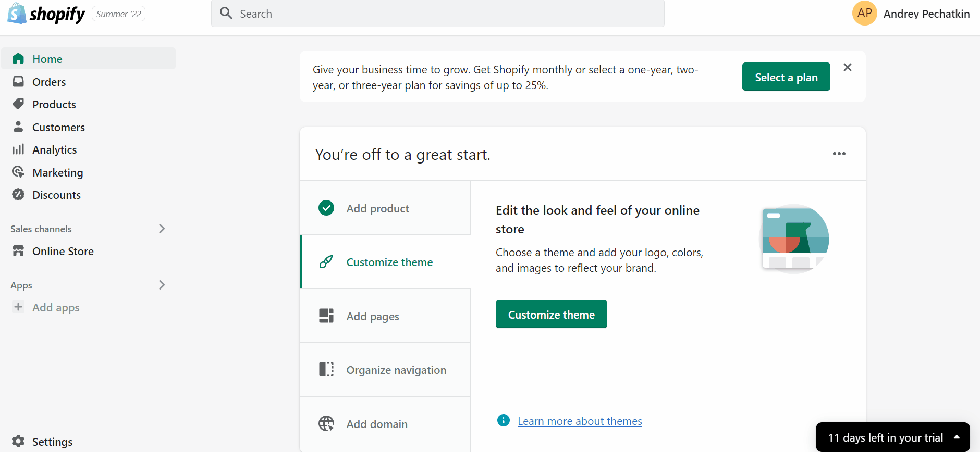Click "Edit the look and feel" heading
Screen dimensions: 980x452
tap(597, 219)
